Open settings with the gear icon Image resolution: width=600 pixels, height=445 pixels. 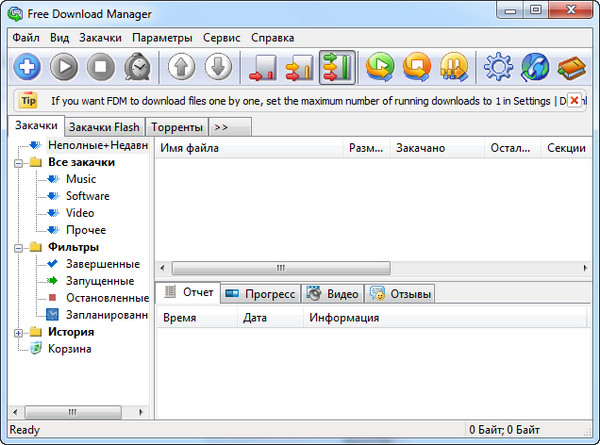(497, 68)
